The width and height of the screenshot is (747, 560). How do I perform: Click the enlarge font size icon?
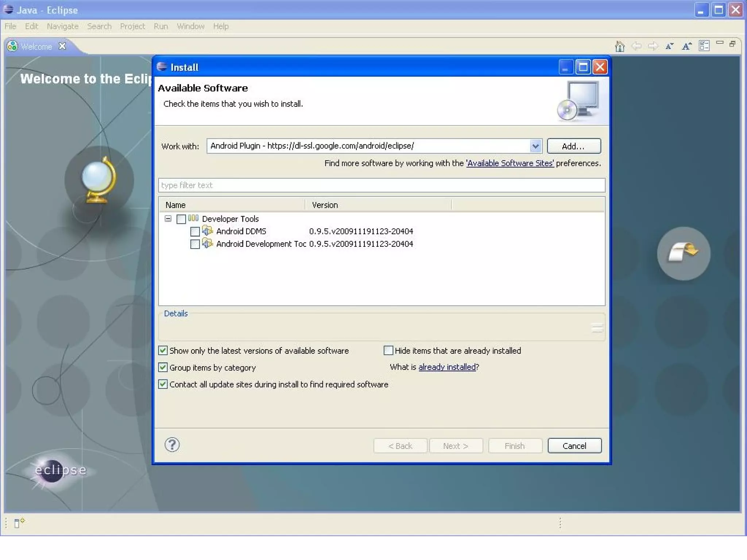pyautogui.click(x=686, y=46)
